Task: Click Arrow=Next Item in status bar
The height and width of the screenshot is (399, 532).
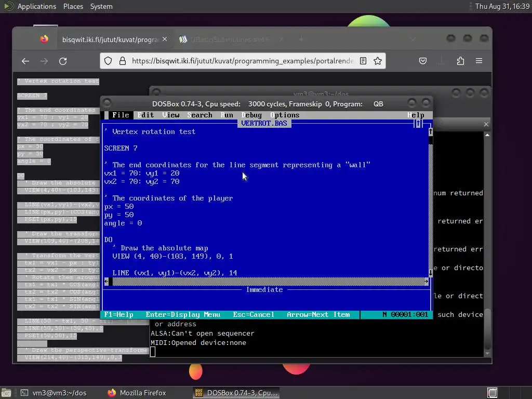Action: point(318,314)
